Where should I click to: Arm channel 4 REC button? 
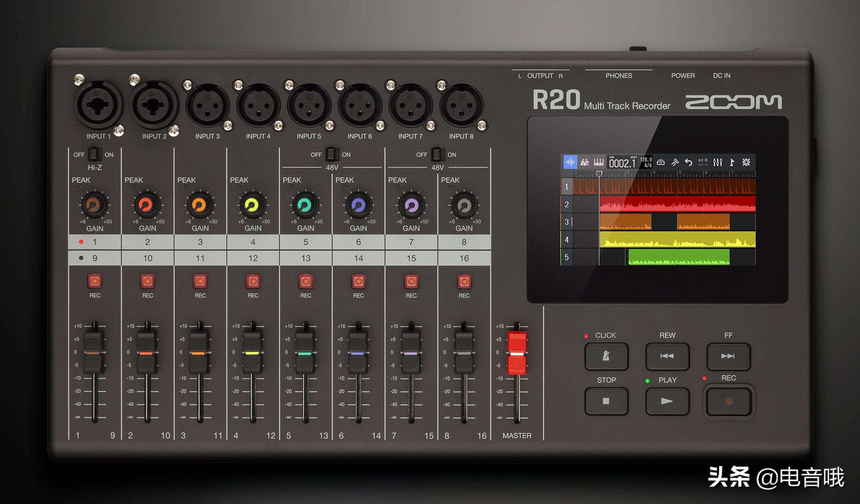pos(253,281)
